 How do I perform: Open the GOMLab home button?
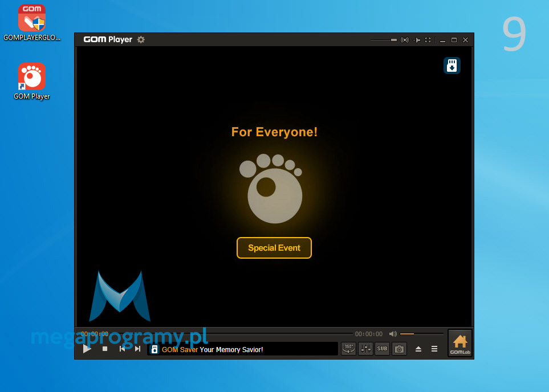pyautogui.click(x=460, y=344)
